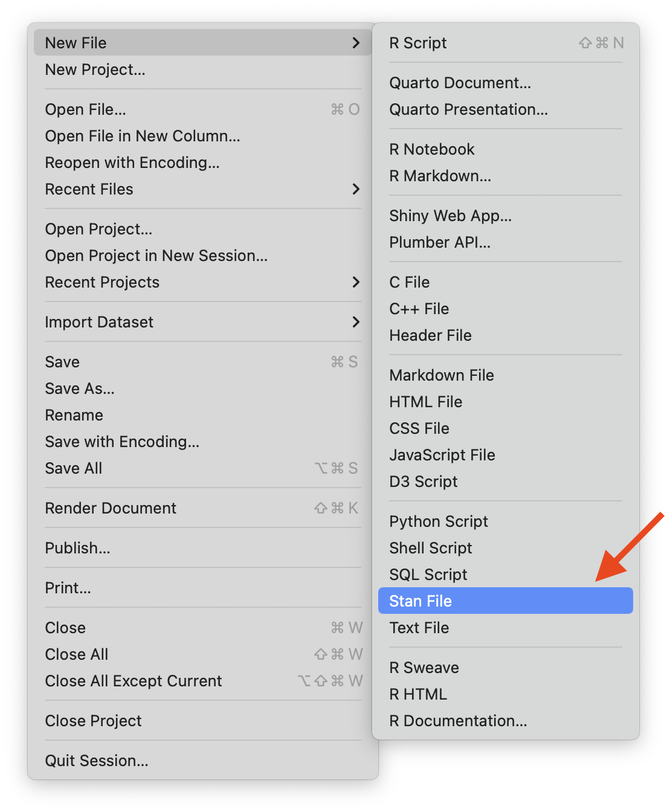Choose Open File in New Column
Screen dimensions: 667x812
(x=143, y=136)
